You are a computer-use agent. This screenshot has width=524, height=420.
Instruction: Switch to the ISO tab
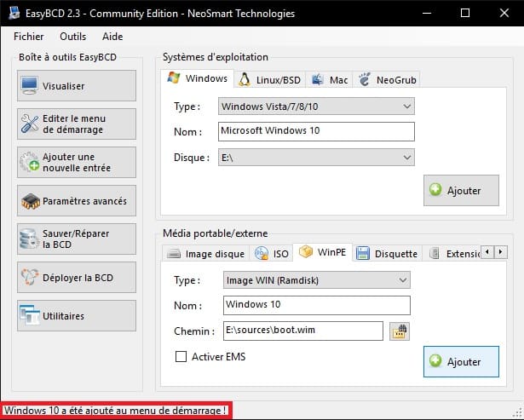tap(271, 254)
